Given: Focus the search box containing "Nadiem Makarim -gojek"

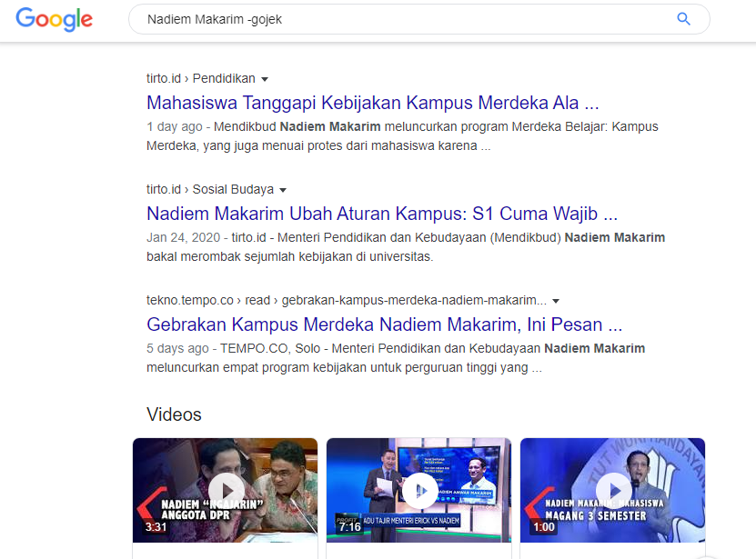Looking at the screenshot, I should point(400,19).
